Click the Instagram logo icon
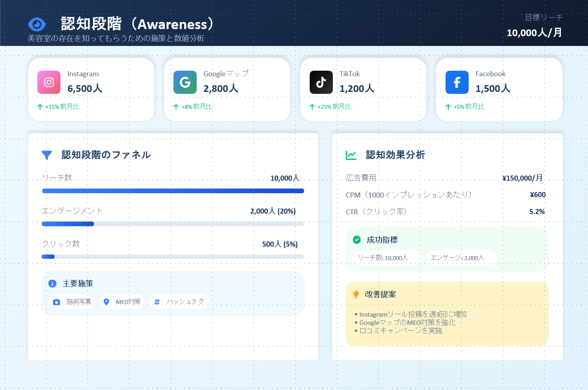The height and width of the screenshot is (390, 588). tap(49, 82)
